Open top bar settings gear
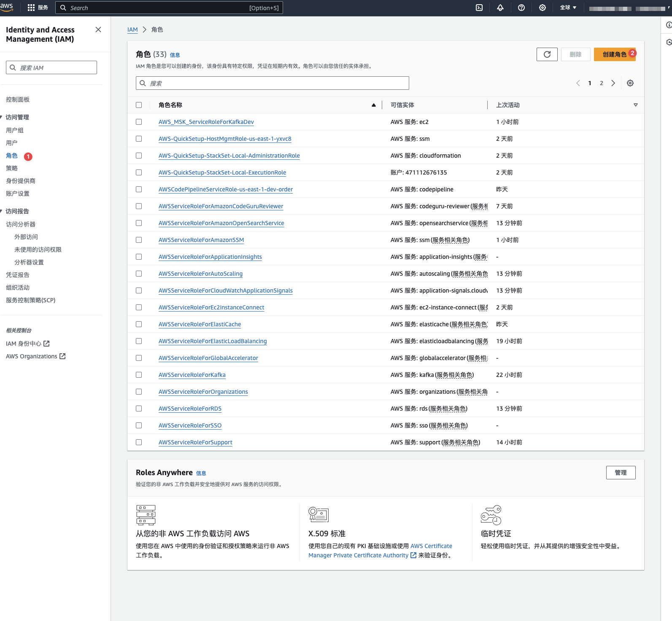This screenshot has width=672, height=621. [x=542, y=8]
